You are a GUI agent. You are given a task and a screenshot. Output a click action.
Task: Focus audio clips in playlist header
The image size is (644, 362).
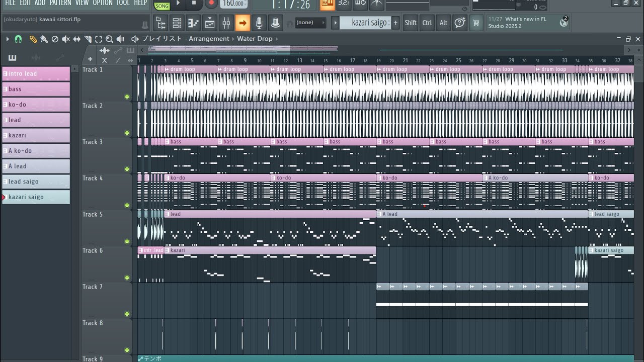pos(105,50)
